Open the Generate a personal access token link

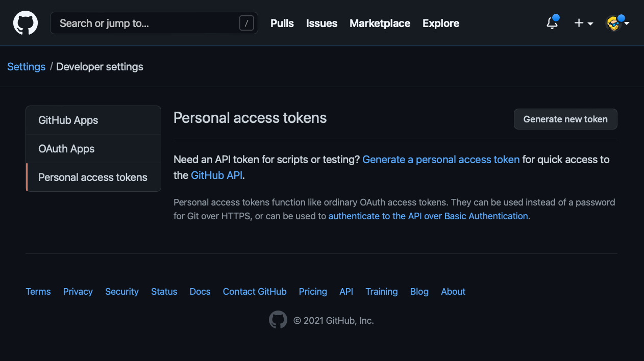pyautogui.click(x=441, y=160)
